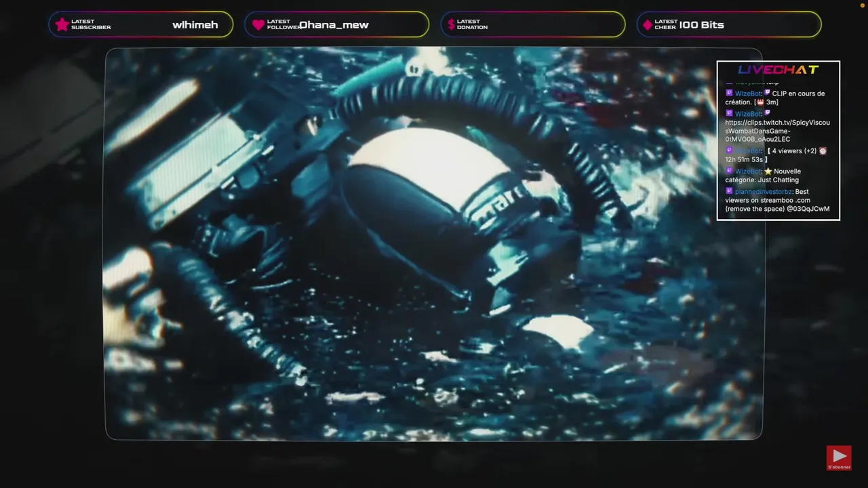The height and width of the screenshot is (488, 868).
Task: Click the LATEST CHEER label
Action: point(665,24)
